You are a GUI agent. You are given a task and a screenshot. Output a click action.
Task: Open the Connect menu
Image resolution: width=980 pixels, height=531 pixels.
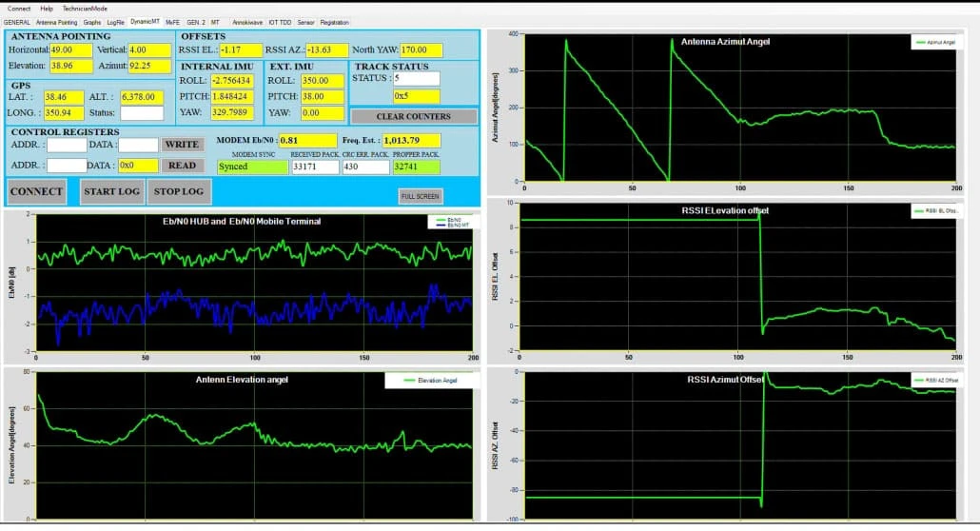tap(19, 8)
